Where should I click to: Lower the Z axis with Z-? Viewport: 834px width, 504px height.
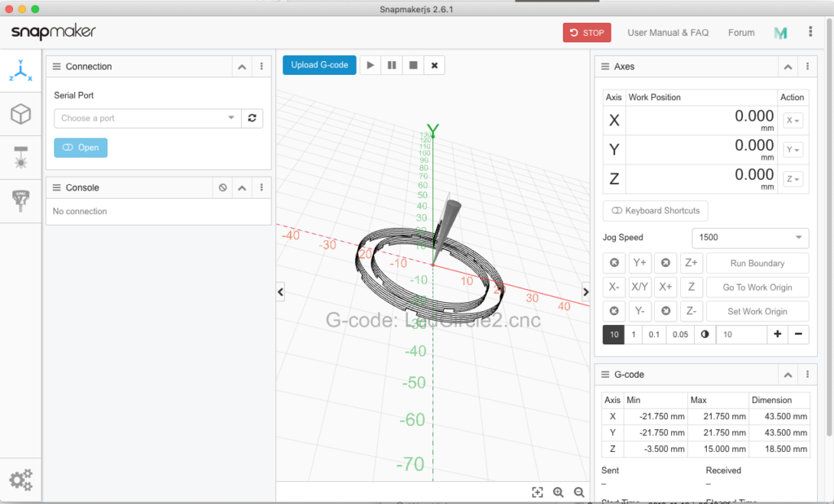pyautogui.click(x=691, y=311)
